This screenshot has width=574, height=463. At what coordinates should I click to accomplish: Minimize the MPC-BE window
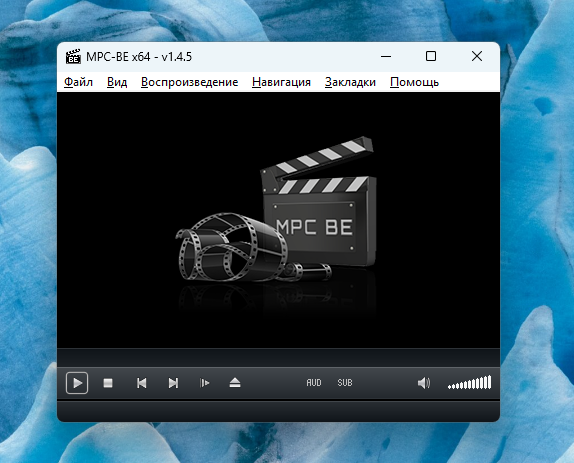point(386,56)
